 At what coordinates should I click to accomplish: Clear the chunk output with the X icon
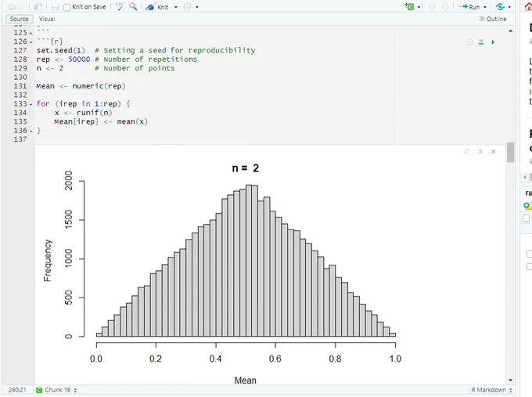(x=494, y=151)
